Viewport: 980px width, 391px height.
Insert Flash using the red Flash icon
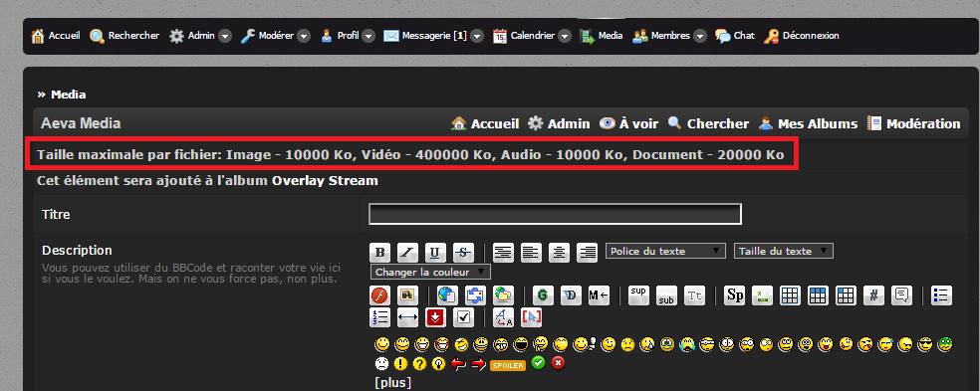pos(379,294)
